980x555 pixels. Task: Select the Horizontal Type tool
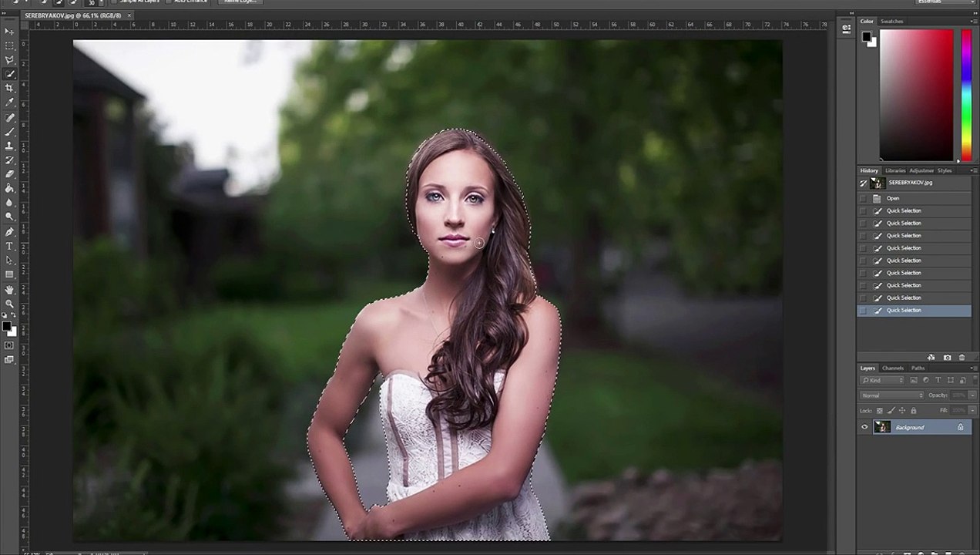pos(9,246)
